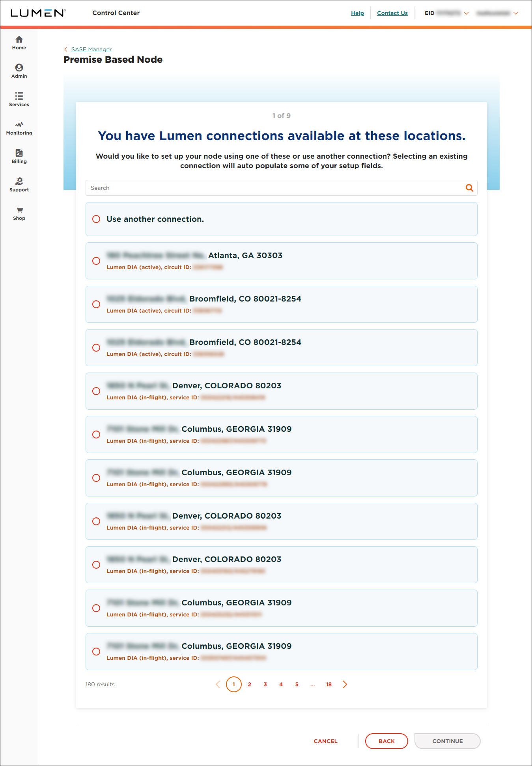Click the '180 results' count text
This screenshot has height=766, width=532.
(x=100, y=684)
